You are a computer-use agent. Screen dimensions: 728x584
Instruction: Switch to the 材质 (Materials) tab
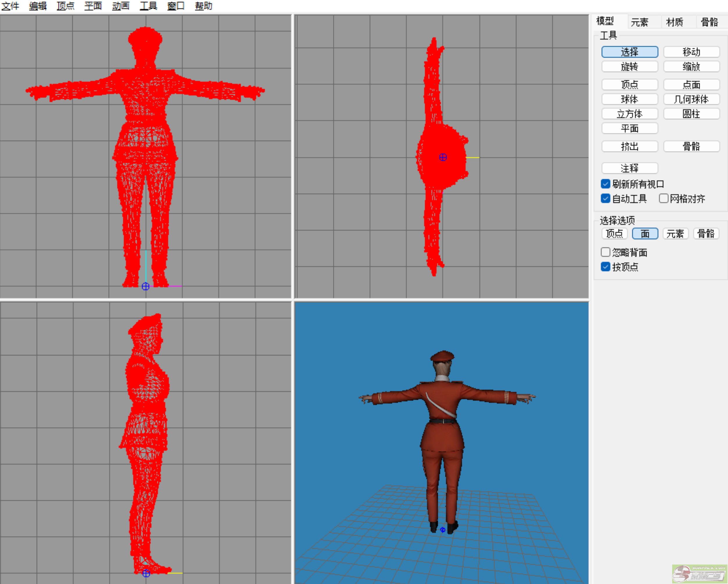(674, 22)
